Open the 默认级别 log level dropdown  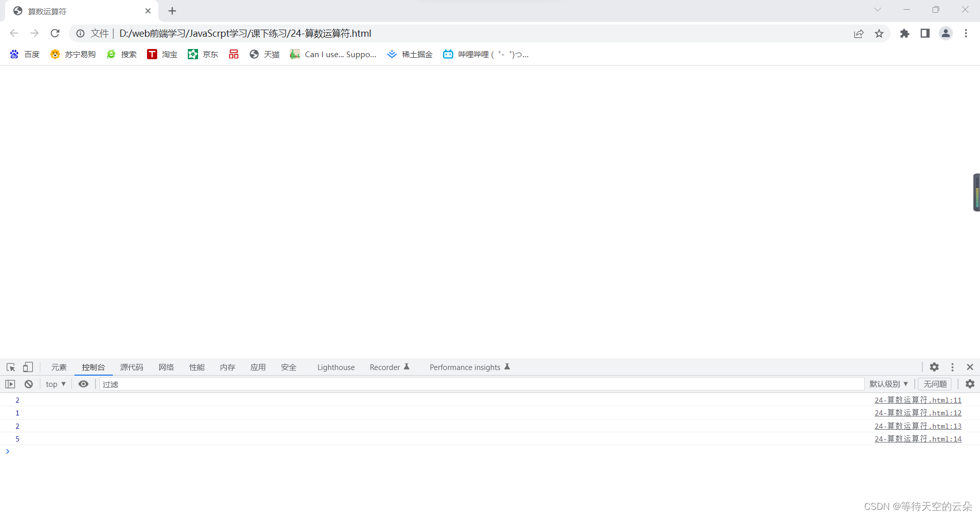(888, 384)
